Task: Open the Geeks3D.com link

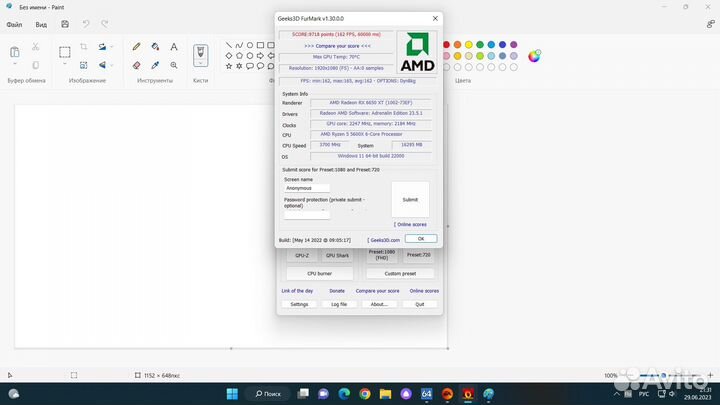Action: 383,240
